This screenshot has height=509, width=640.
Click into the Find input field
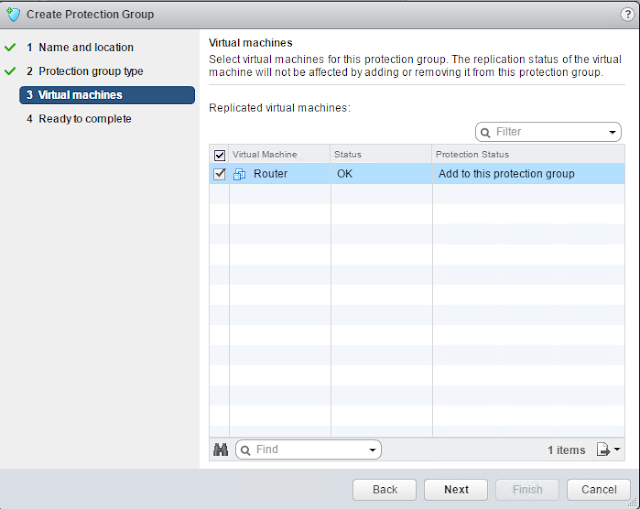(x=308, y=449)
